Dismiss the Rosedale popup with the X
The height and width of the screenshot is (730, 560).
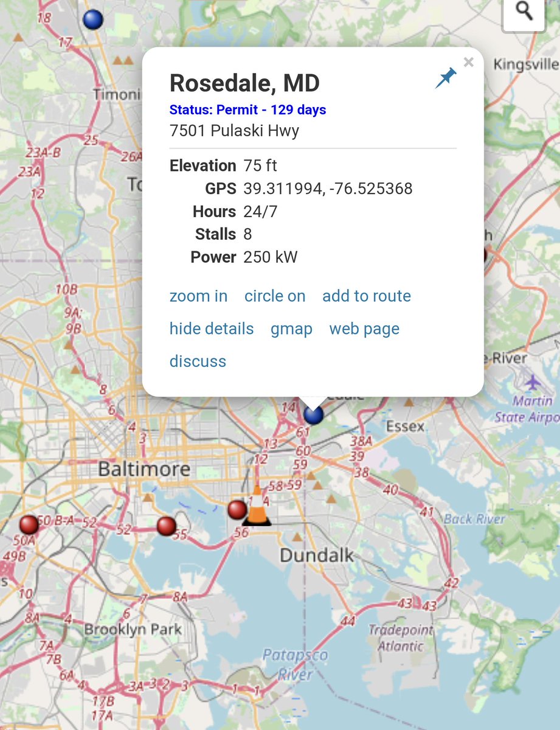pyautogui.click(x=468, y=61)
